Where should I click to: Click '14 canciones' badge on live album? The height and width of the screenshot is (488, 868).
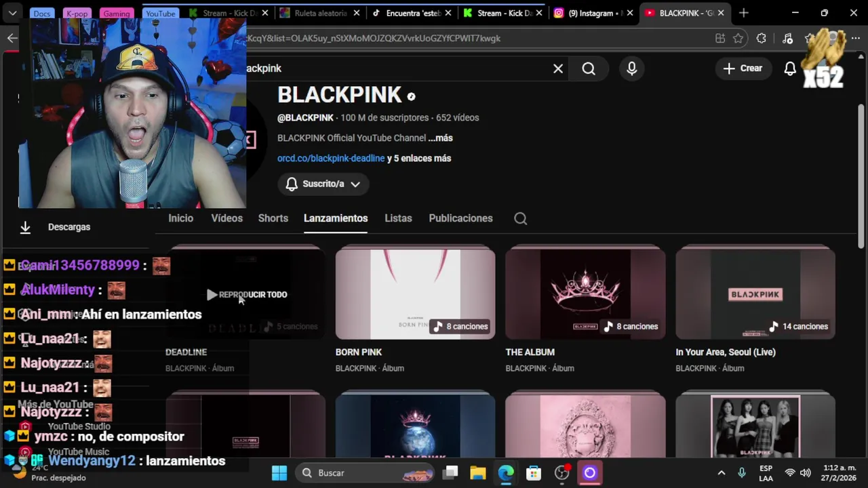click(799, 326)
